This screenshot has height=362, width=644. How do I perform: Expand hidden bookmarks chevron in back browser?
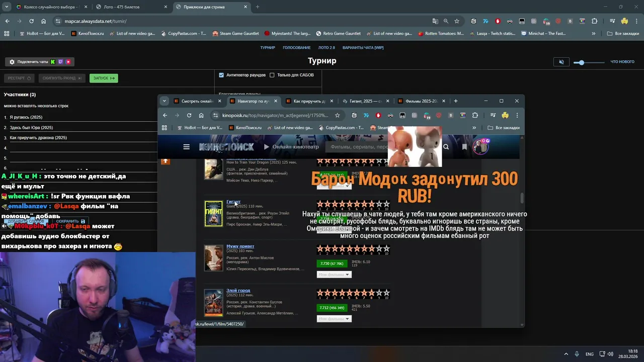tap(594, 34)
